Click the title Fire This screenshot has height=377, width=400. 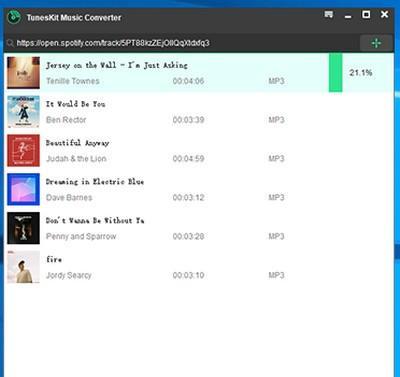pos(54,259)
